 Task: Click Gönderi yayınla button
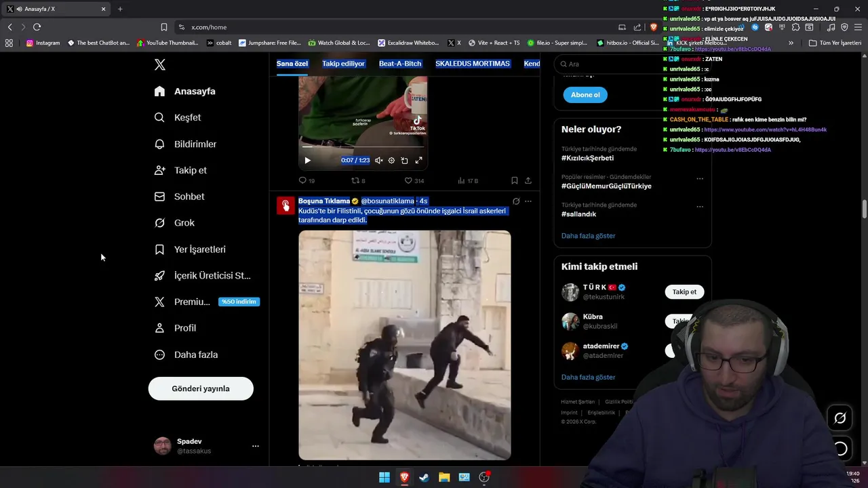[201, 388]
